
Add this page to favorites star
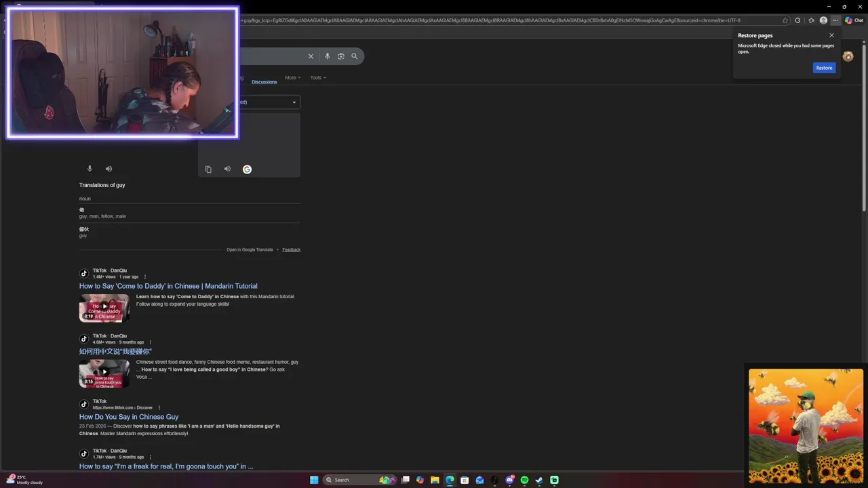pyautogui.click(x=785, y=20)
